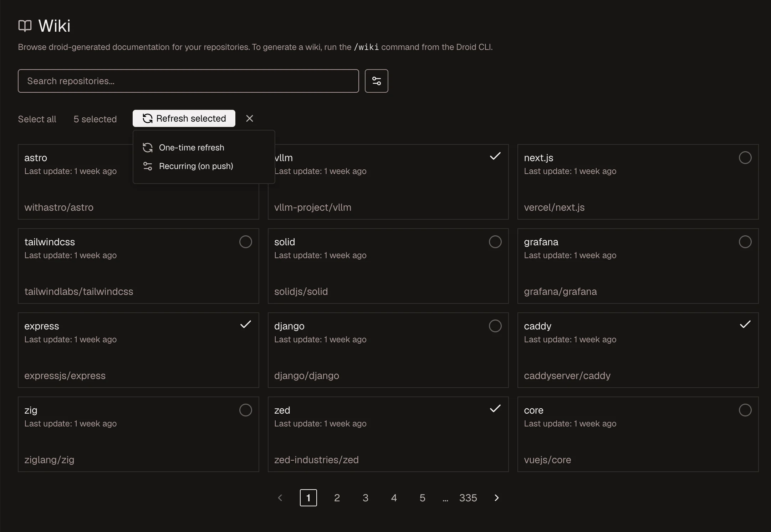The width and height of the screenshot is (771, 532).
Task: Choose One-time refresh from the menu
Action: [x=204, y=148]
